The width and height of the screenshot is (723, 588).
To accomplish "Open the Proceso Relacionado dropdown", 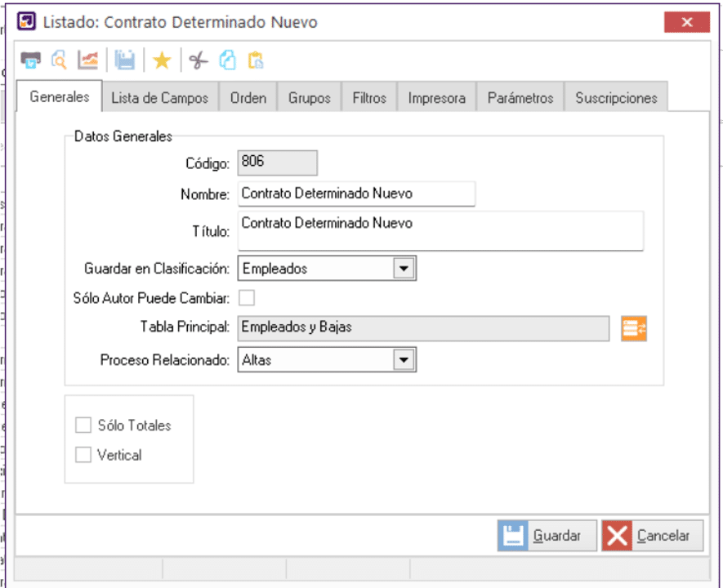I will [404, 359].
